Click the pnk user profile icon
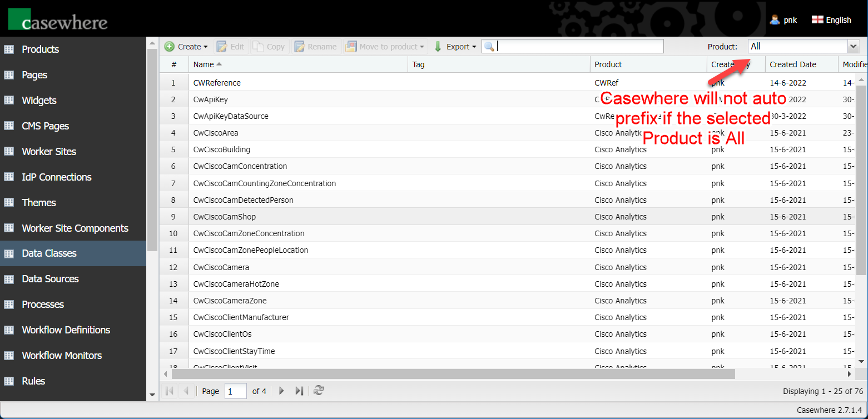 coord(775,20)
